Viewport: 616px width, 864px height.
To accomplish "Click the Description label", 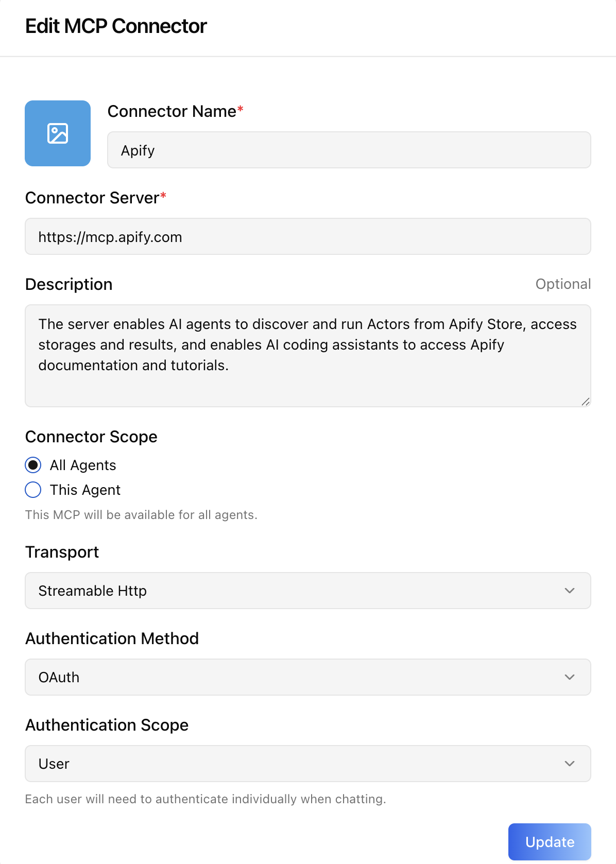I will coord(69,284).
